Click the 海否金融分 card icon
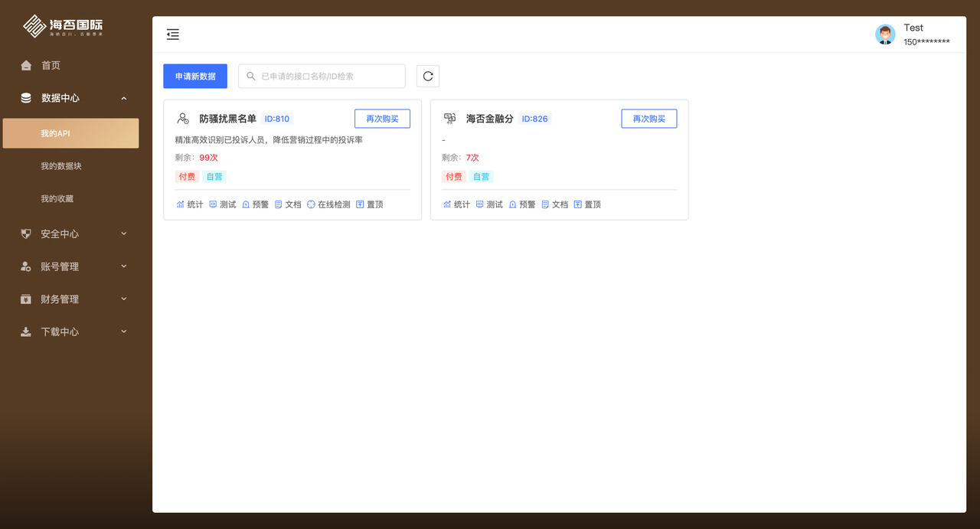The image size is (980, 529). 450,119
